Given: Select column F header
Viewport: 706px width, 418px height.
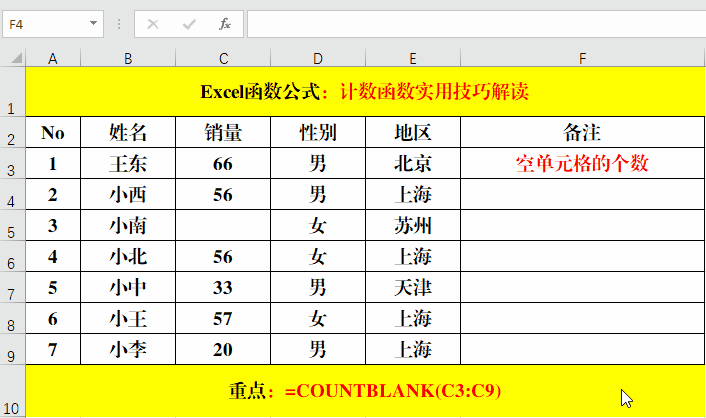Looking at the screenshot, I should 583,58.
